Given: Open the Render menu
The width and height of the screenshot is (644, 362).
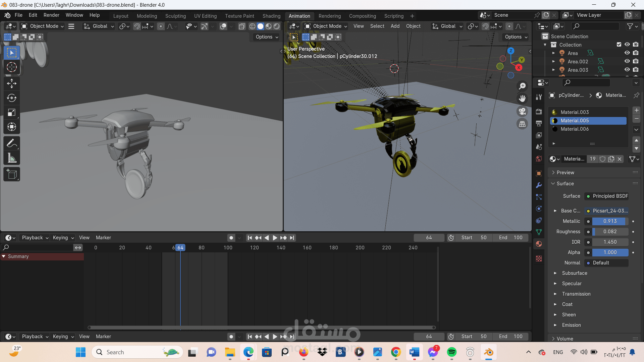Looking at the screenshot, I should click(51, 15).
